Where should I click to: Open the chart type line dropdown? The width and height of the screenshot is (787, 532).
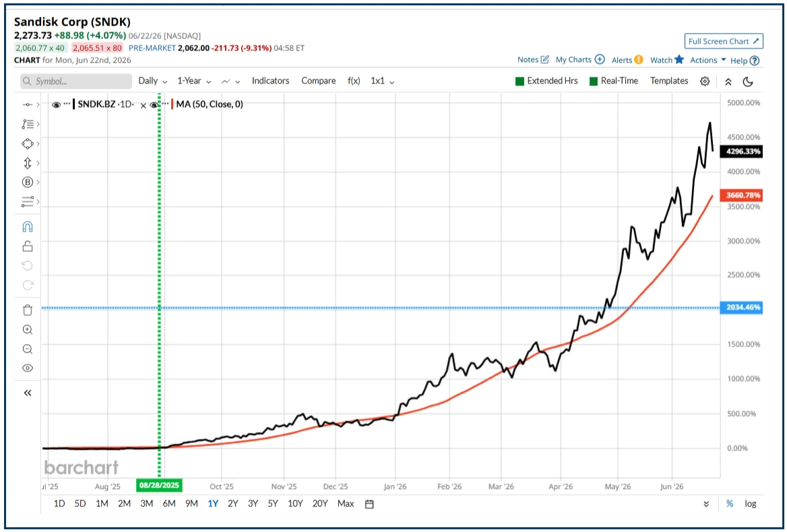230,81
